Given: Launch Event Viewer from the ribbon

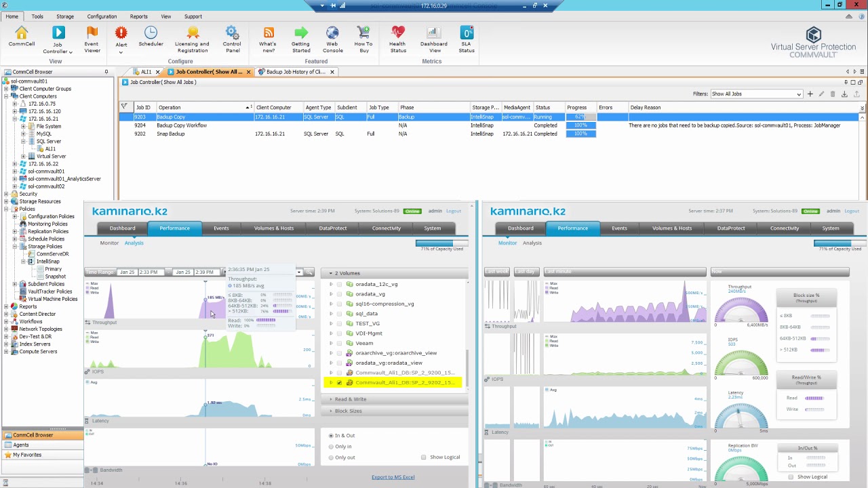Looking at the screenshot, I should click(92, 40).
